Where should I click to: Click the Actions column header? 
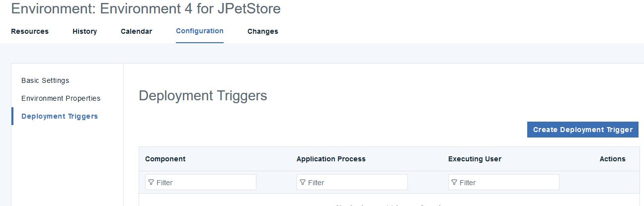[612, 159]
